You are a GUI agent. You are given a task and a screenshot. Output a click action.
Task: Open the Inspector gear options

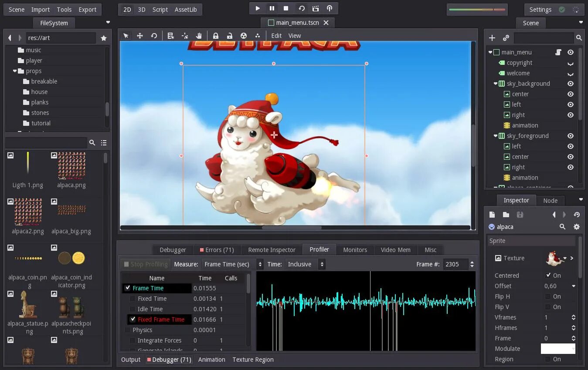click(x=577, y=227)
